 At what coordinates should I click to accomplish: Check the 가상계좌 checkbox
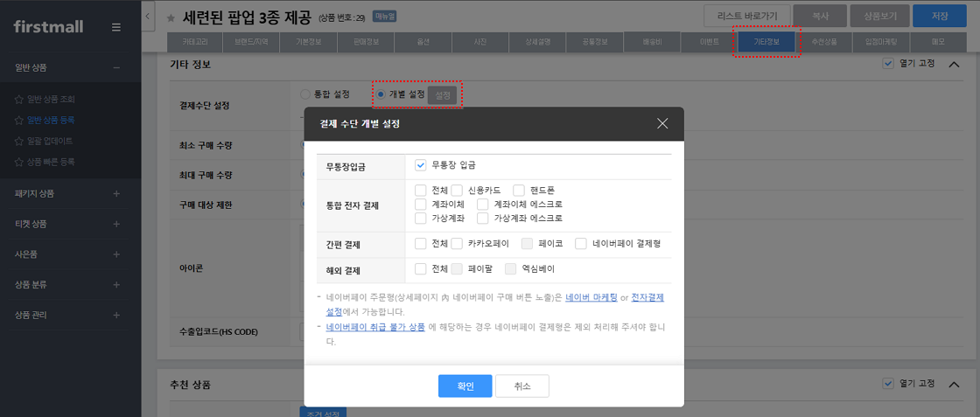click(420, 219)
